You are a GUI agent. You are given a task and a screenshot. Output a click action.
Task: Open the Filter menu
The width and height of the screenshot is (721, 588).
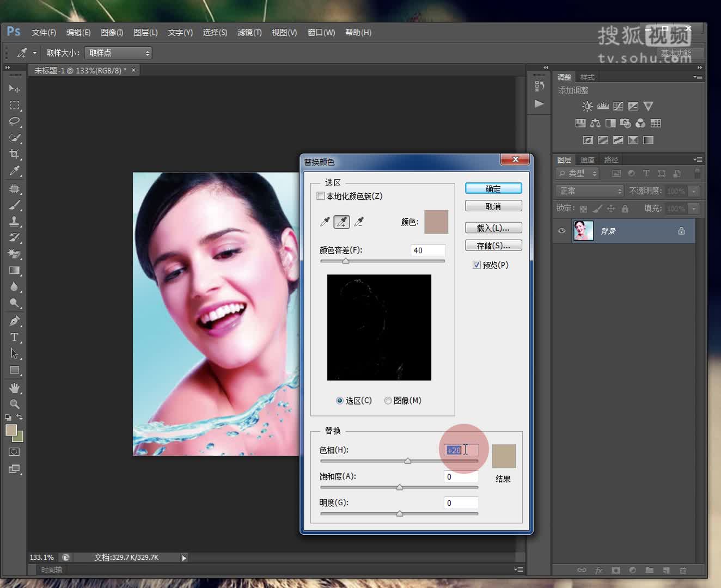pyautogui.click(x=249, y=33)
